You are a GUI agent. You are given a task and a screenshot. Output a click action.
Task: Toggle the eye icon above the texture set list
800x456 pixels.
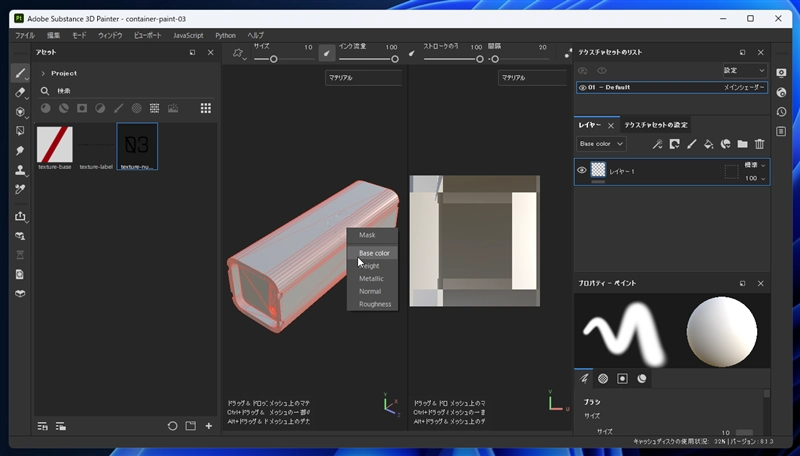point(601,71)
